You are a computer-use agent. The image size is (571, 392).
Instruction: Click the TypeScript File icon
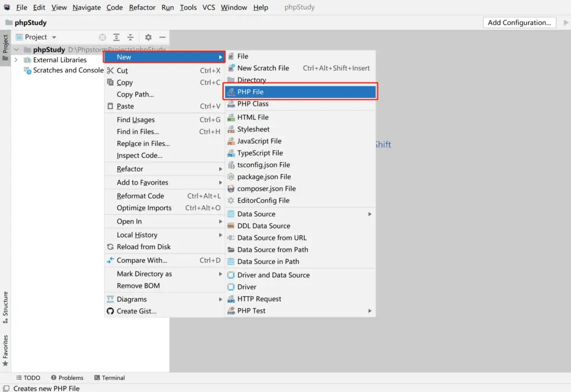click(231, 153)
